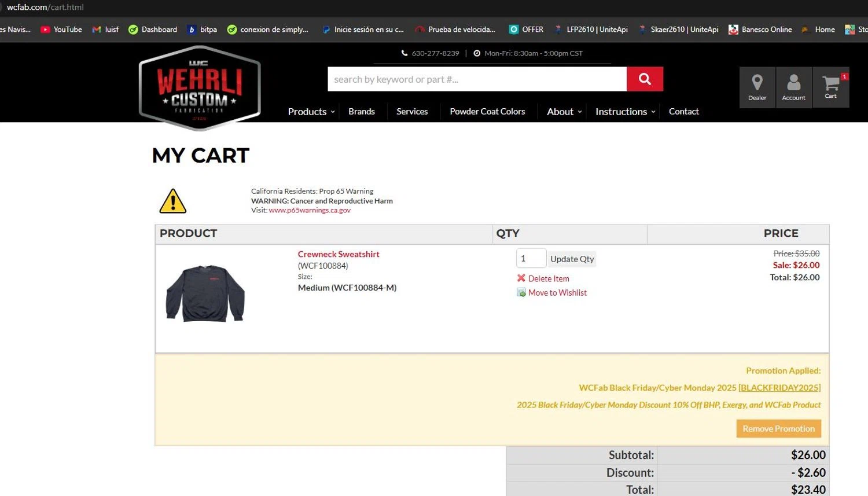Focus the keyword search field
The height and width of the screenshot is (496, 868).
(x=477, y=79)
